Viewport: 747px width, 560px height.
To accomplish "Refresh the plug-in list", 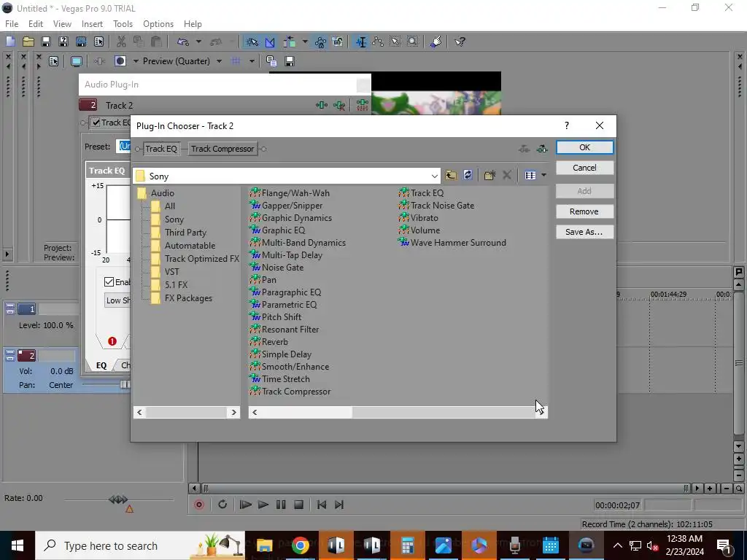I will click(x=468, y=175).
